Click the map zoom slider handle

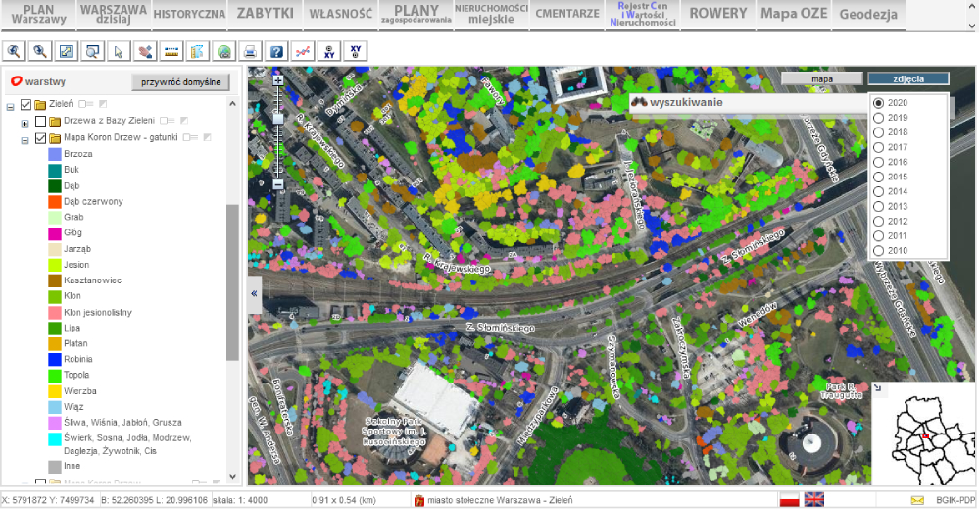tap(278, 119)
